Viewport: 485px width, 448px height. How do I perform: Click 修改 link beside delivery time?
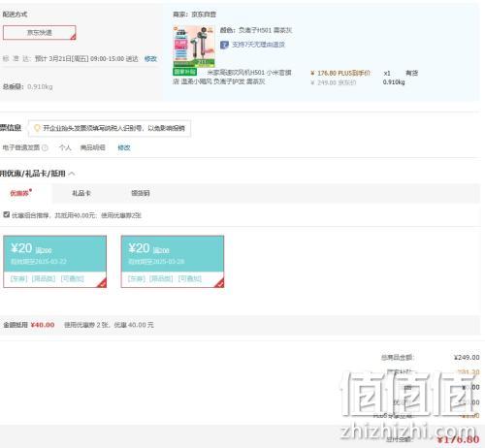point(150,59)
